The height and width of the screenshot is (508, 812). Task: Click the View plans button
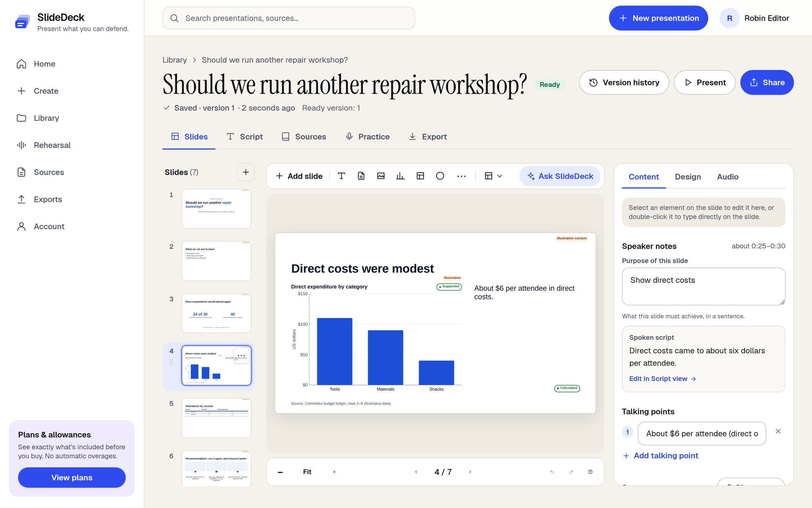click(x=72, y=478)
